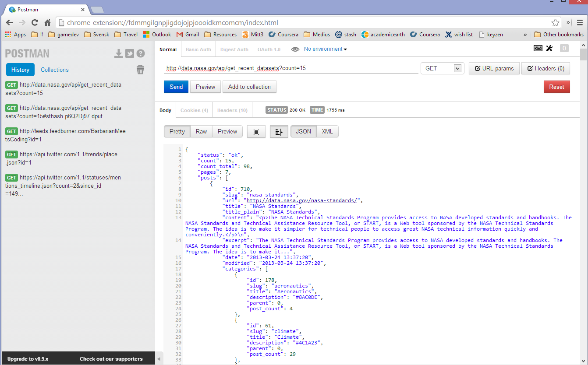
Task: Open Chrome menu hamburger icon
Action: point(580,23)
